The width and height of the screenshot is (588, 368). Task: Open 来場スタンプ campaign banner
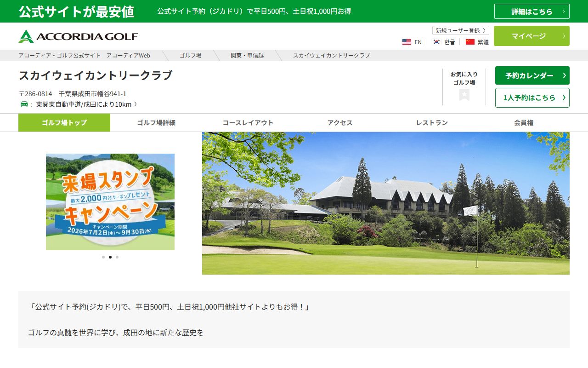110,202
